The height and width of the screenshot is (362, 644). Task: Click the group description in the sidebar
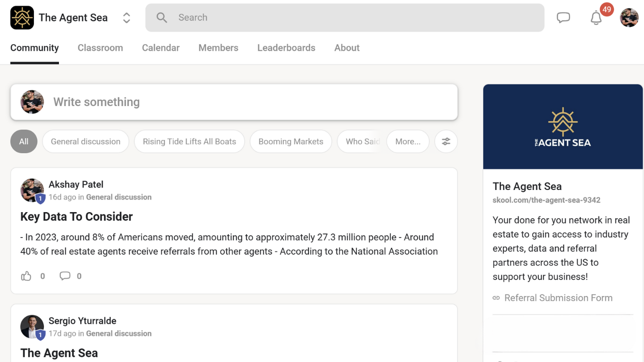pos(561,248)
